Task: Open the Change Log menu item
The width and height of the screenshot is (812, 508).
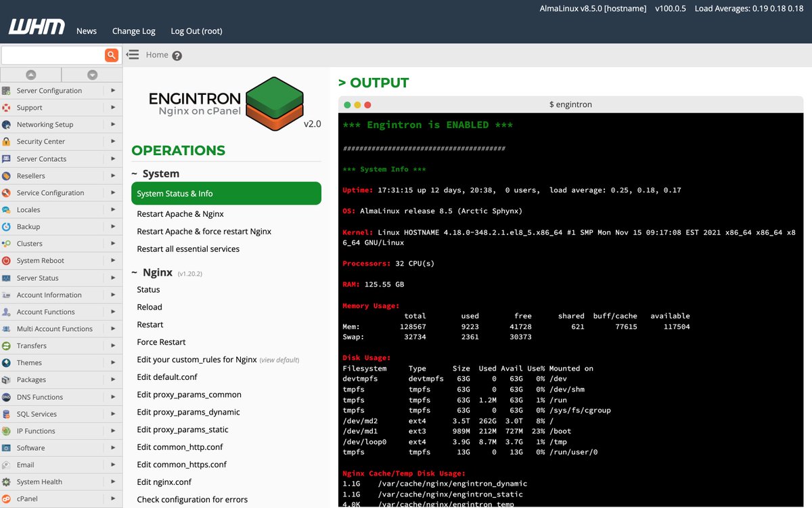Action: click(x=133, y=30)
